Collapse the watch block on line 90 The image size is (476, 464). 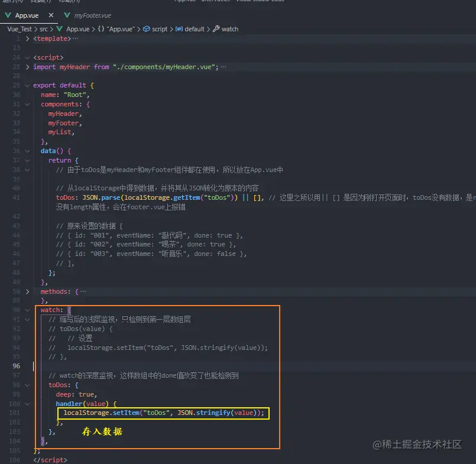pyautogui.click(x=27, y=310)
